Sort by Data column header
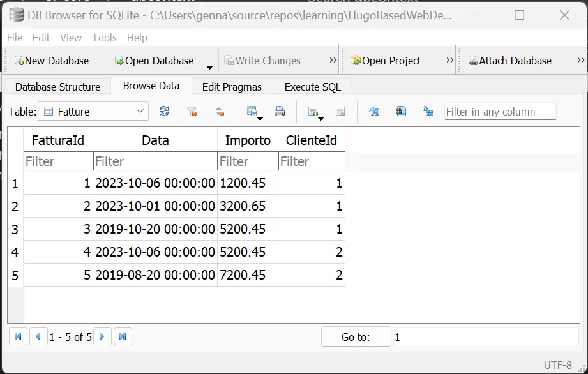Screen dimensions: 588x374 point(155,140)
